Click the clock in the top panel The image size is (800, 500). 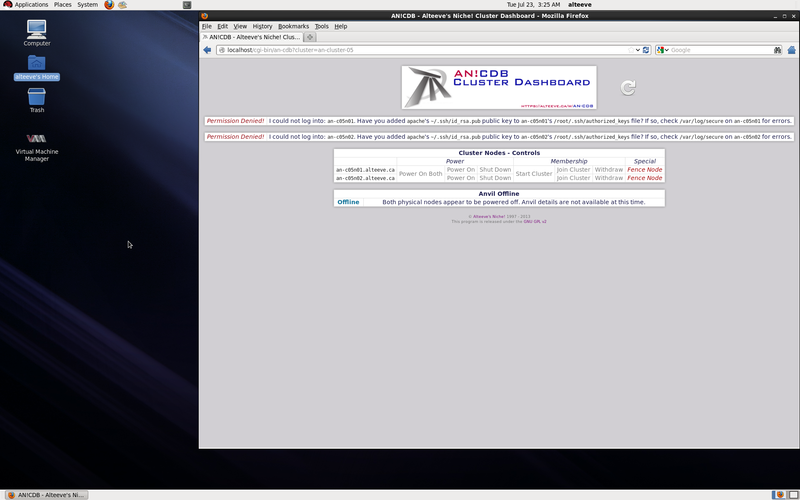(x=533, y=5)
